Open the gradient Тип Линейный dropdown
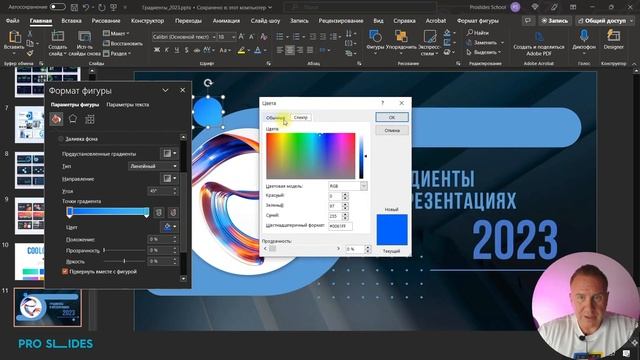This screenshot has height=360, width=640. 153,166
